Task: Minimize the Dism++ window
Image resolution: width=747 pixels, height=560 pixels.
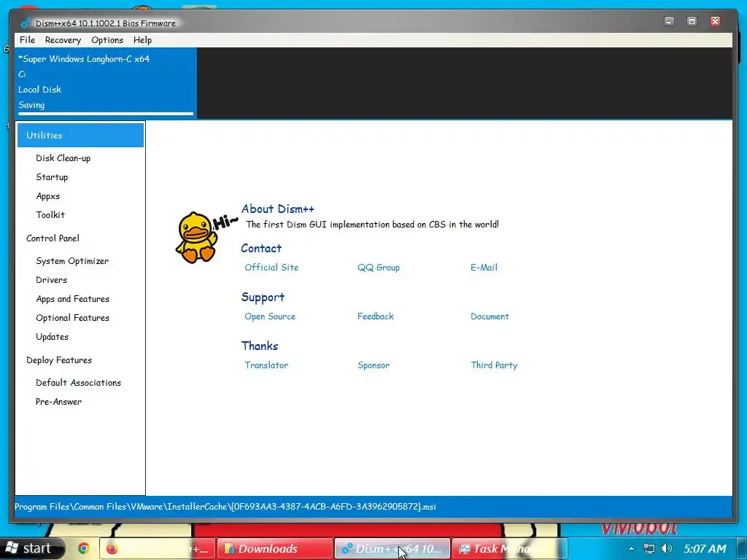Action: point(670,21)
